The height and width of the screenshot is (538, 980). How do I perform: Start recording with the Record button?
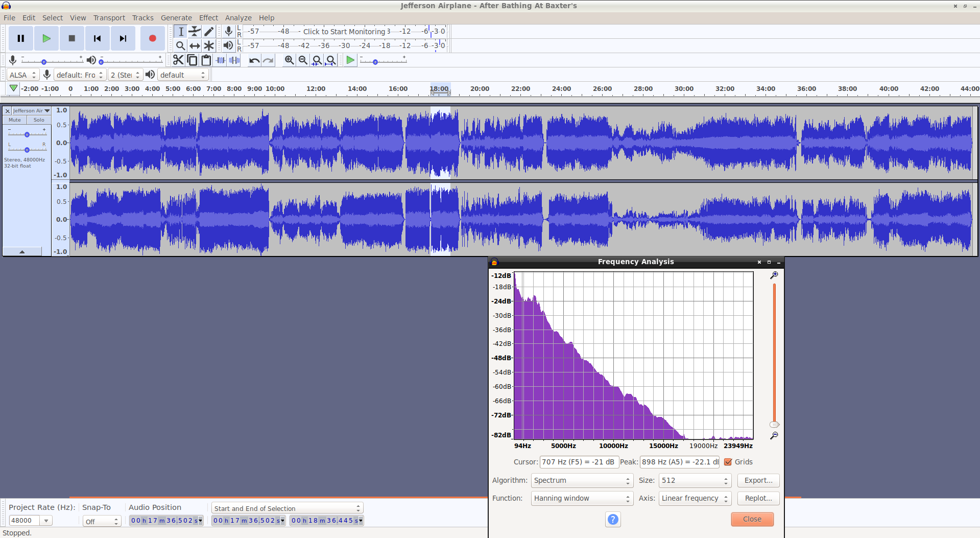(152, 38)
